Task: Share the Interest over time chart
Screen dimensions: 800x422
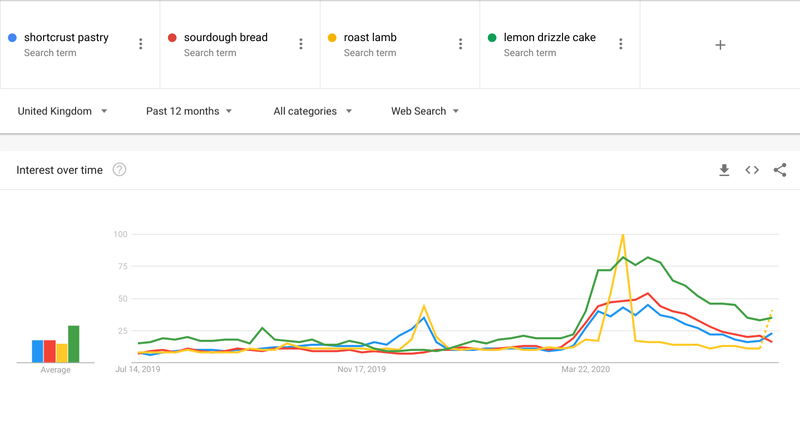Action: [780, 170]
